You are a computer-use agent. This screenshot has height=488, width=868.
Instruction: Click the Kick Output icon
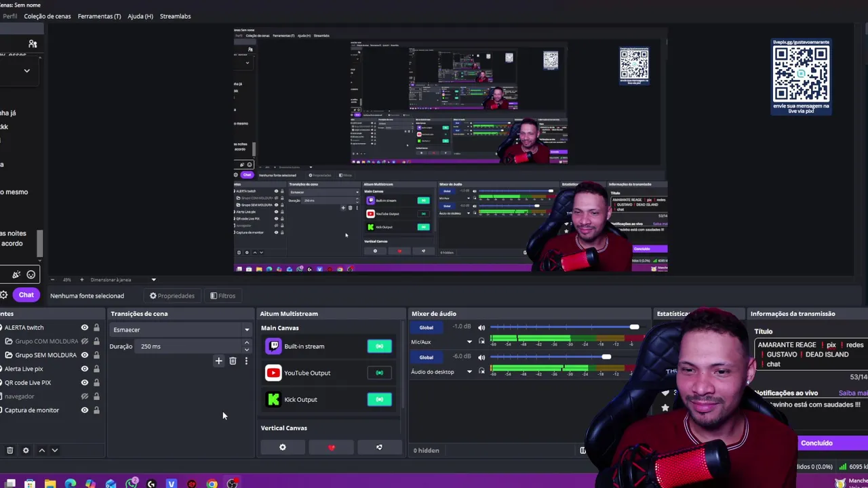tap(273, 399)
